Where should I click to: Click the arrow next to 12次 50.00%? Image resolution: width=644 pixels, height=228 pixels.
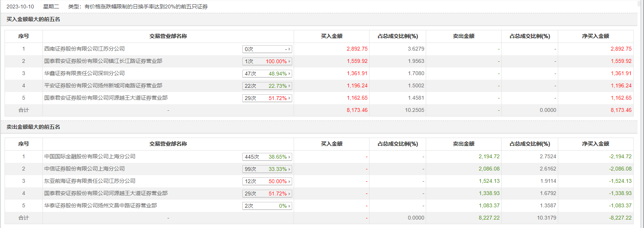pos(289,181)
